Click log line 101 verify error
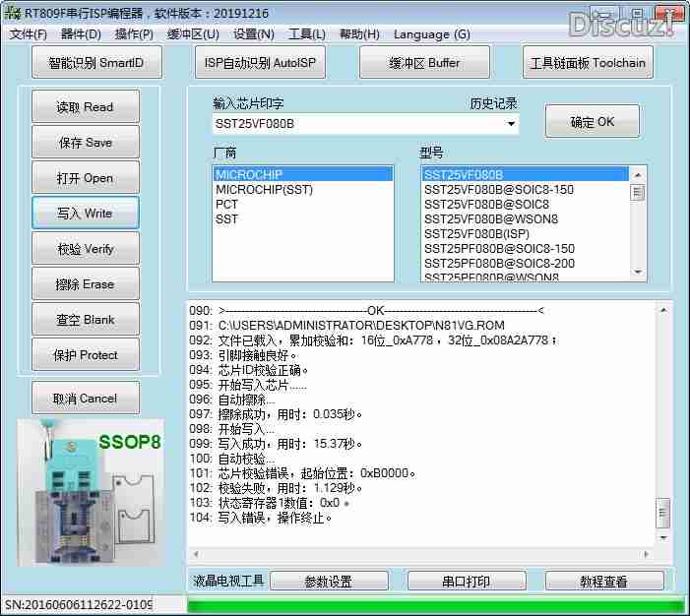Image resolution: width=690 pixels, height=616 pixels. [302, 473]
